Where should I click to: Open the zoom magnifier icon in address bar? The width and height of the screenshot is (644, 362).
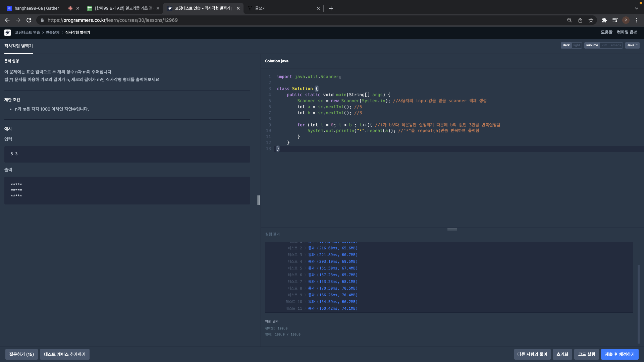coord(569,20)
